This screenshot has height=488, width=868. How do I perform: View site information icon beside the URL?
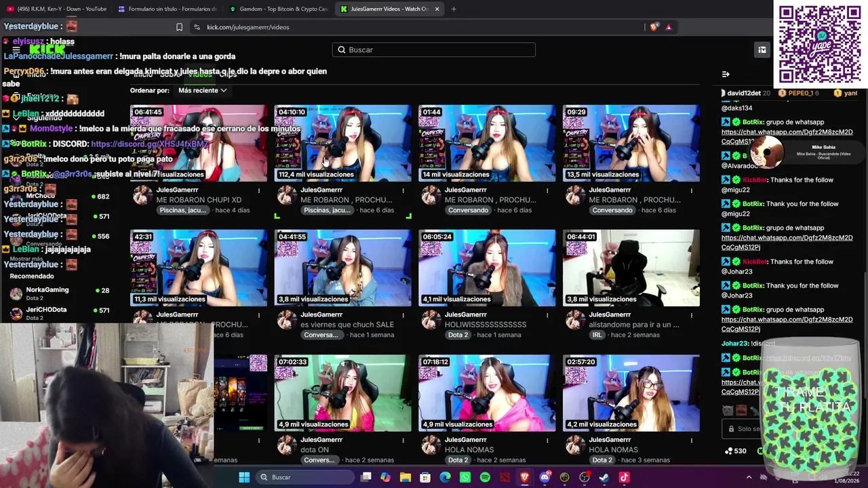pyautogui.click(x=197, y=27)
